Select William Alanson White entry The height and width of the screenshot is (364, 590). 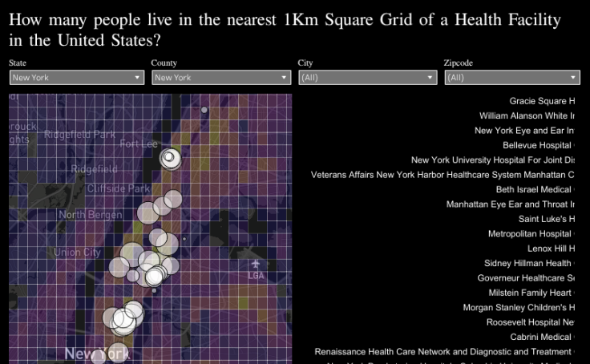coord(527,115)
